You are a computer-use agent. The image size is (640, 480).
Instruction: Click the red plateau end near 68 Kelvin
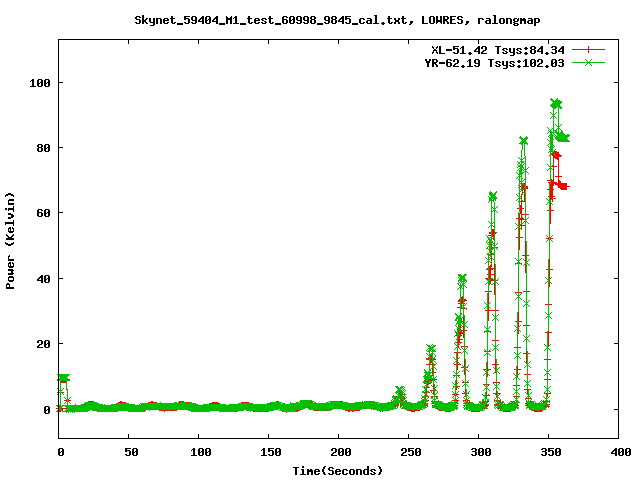point(564,187)
